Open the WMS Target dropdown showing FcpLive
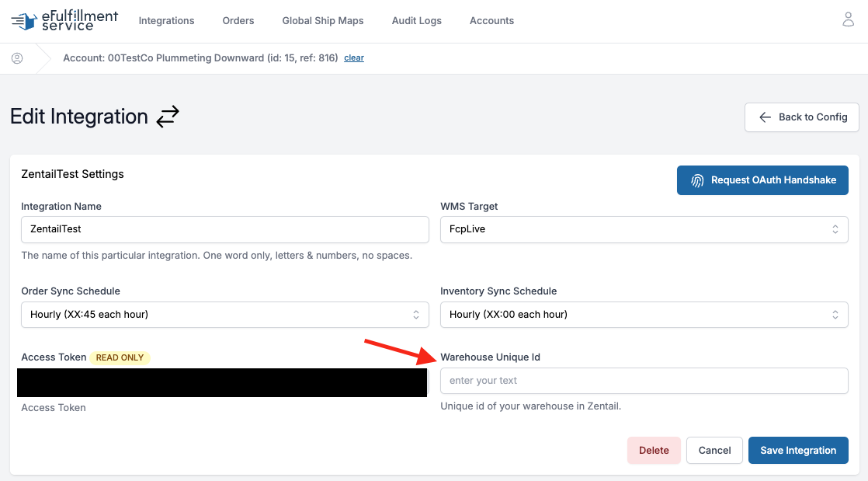868x481 pixels. (x=644, y=229)
